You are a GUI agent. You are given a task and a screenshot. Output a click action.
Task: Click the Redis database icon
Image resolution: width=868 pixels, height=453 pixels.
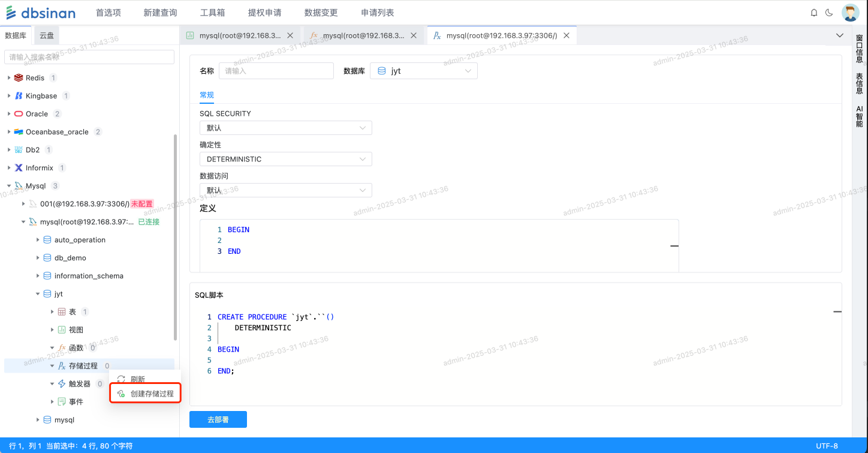click(x=19, y=78)
